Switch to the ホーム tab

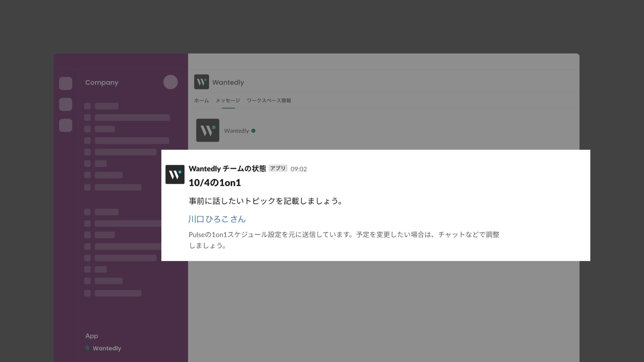pos(201,101)
